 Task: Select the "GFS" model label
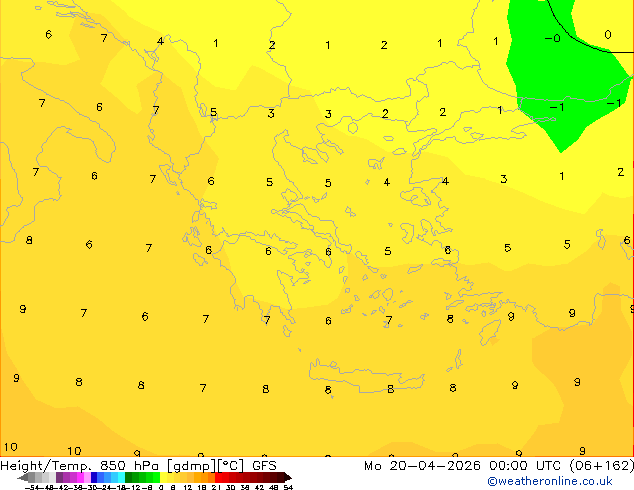coord(264,466)
